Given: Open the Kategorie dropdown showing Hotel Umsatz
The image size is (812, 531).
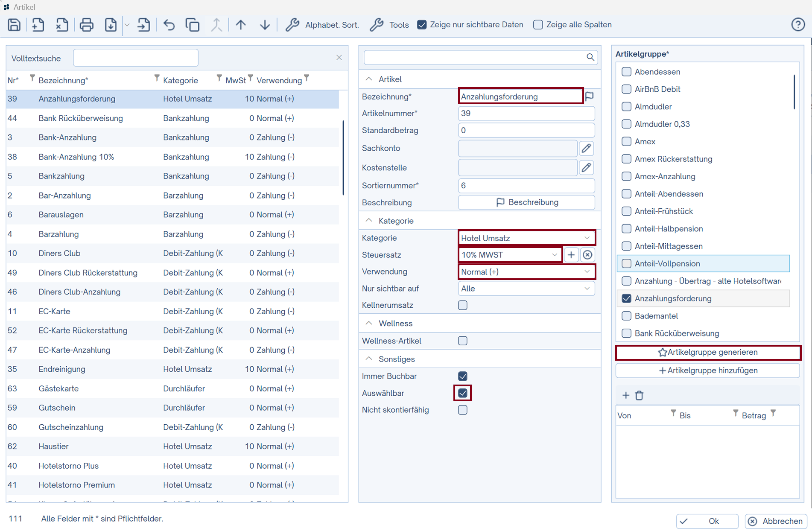Looking at the screenshot, I should 526,238.
